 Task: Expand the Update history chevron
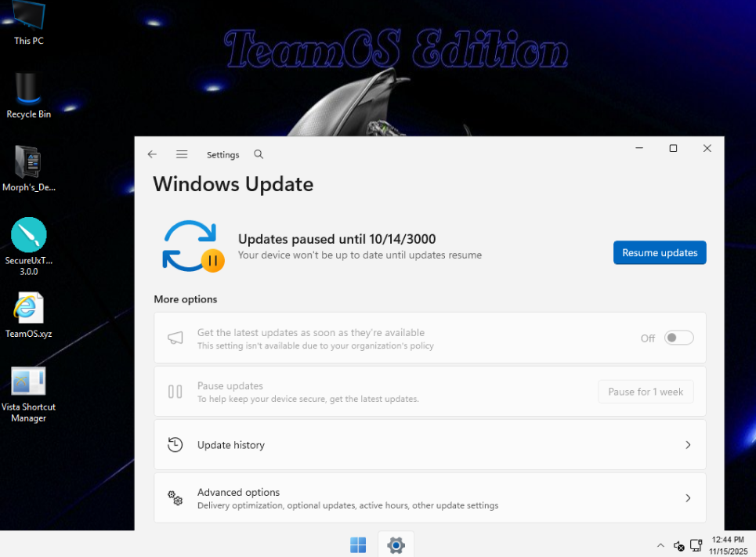688,445
